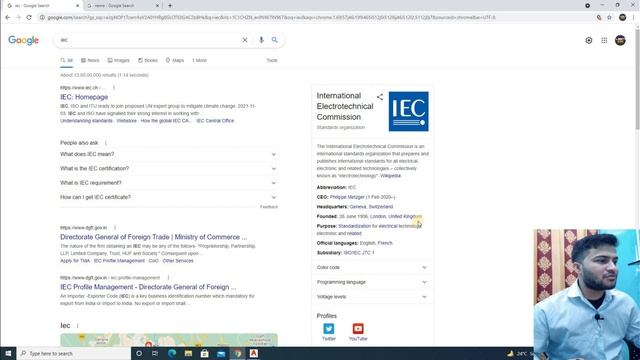640x360 pixels.
Task: Click the map thumbnail under the Iec heading
Action: tap(169, 340)
